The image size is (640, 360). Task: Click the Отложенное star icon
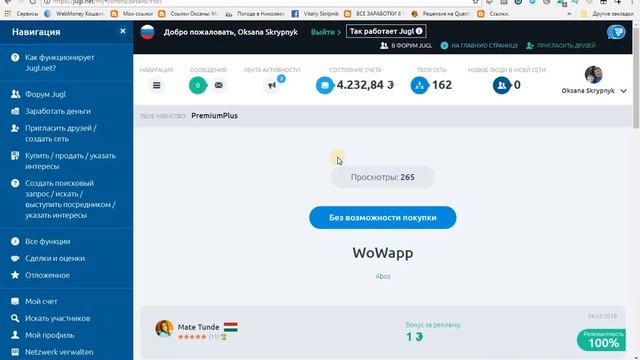click(x=15, y=275)
